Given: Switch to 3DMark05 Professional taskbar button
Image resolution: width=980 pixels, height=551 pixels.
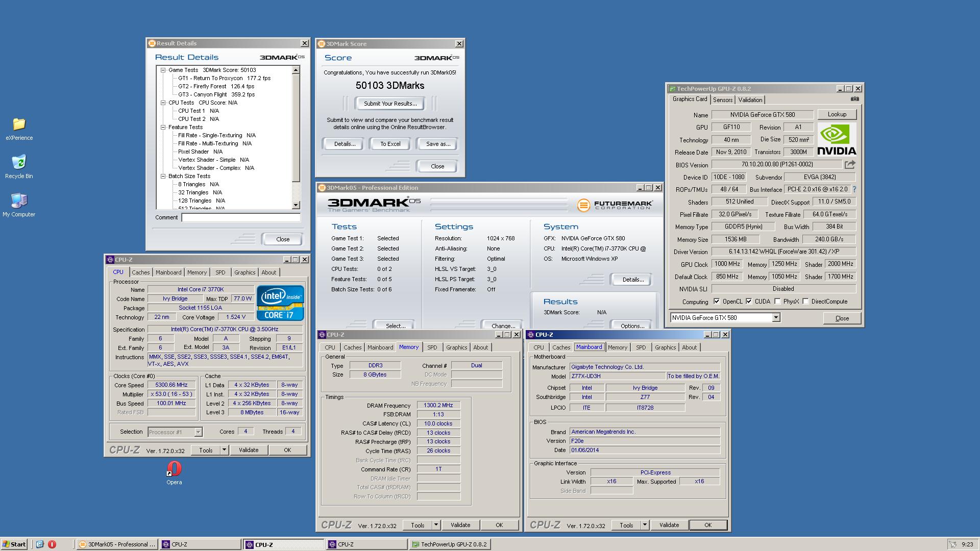Looking at the screenshot, I should 117,544.
